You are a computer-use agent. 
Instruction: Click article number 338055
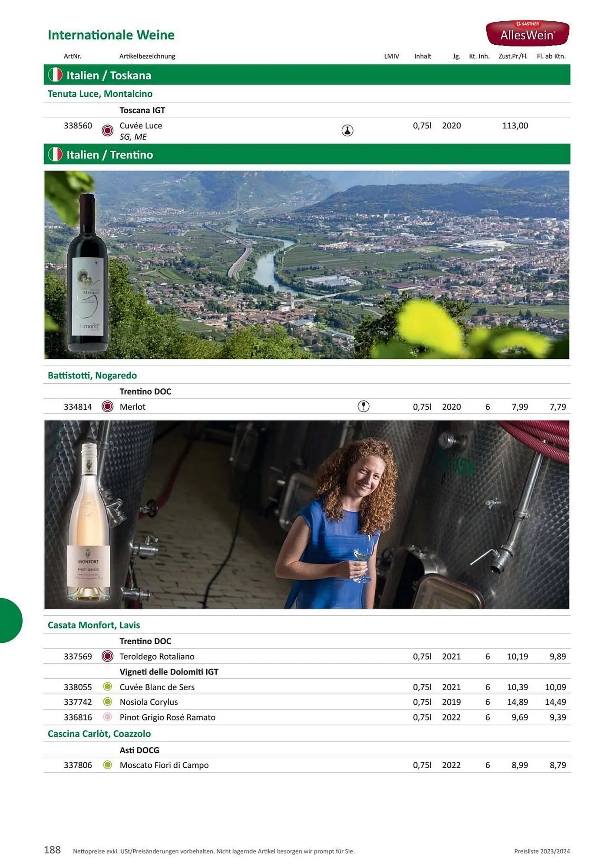78,687
